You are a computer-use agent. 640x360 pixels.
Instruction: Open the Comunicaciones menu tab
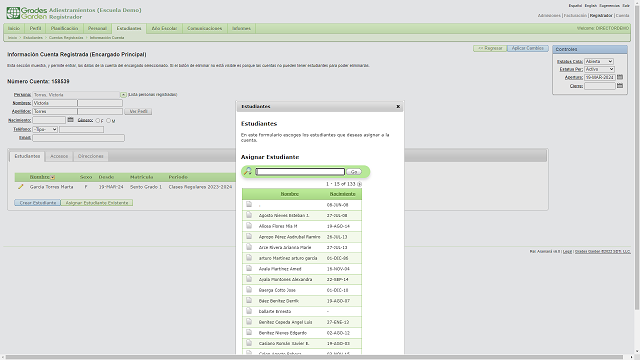(x=204, y=28)
